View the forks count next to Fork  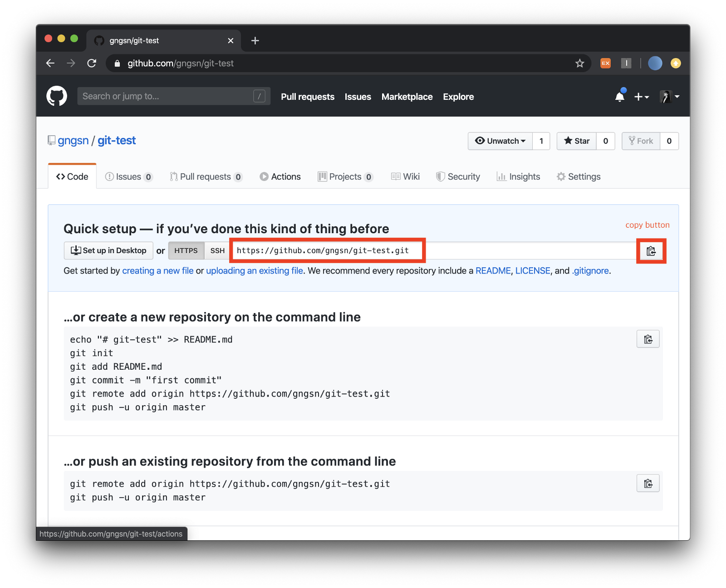[669, 141]
